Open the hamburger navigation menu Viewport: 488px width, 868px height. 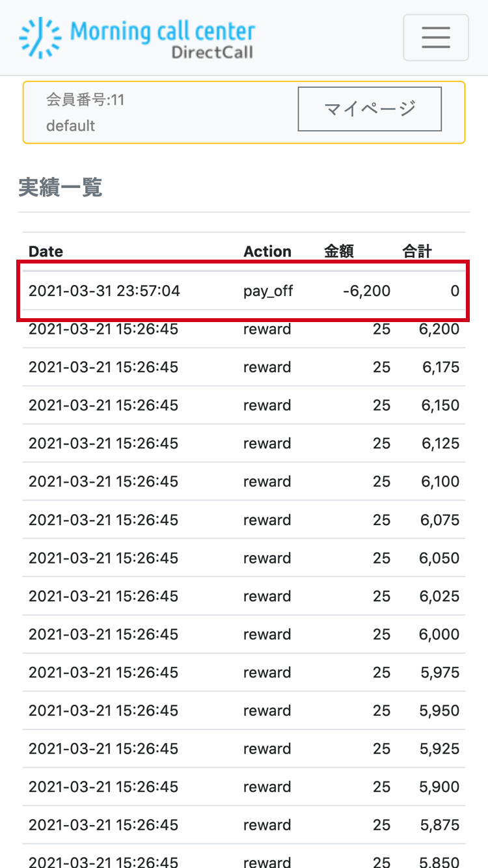point(436,38)
